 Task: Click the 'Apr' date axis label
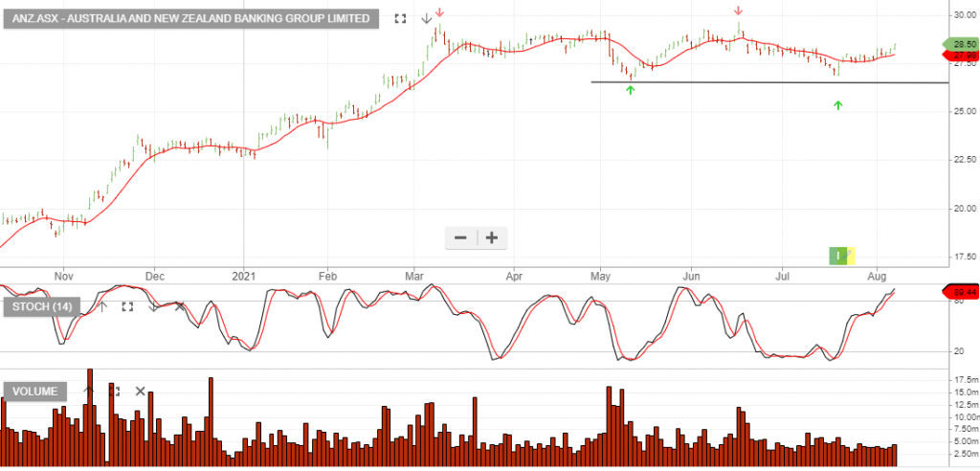coord(514,275)
